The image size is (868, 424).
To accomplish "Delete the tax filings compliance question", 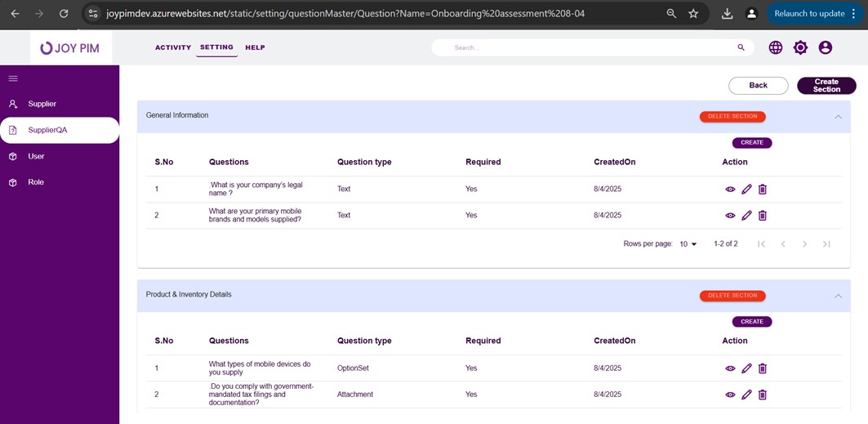I will pos(763,395).
